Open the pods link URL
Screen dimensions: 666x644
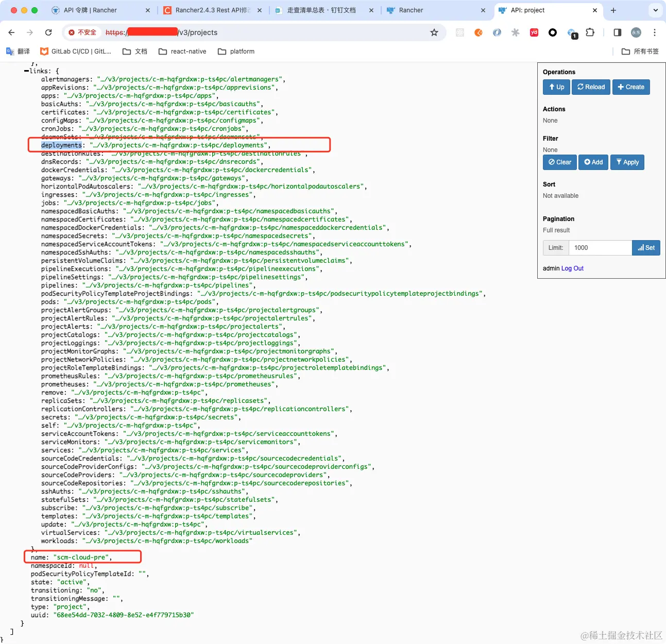[139, 302]
